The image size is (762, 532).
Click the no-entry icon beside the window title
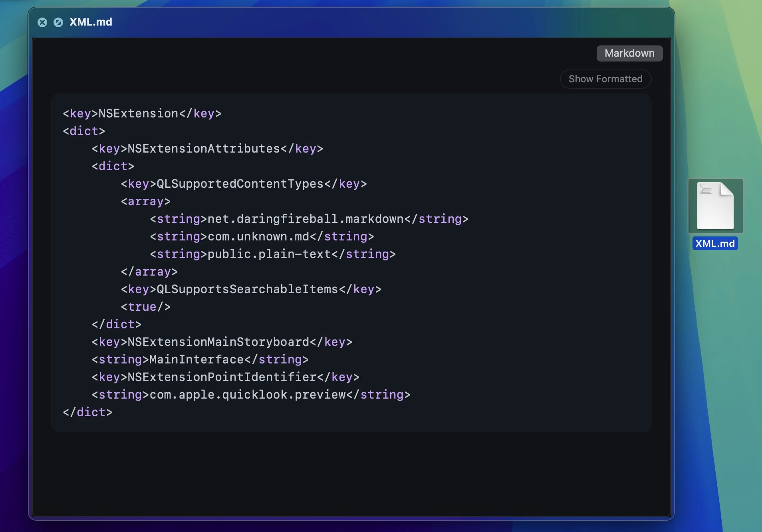[59, 22]
